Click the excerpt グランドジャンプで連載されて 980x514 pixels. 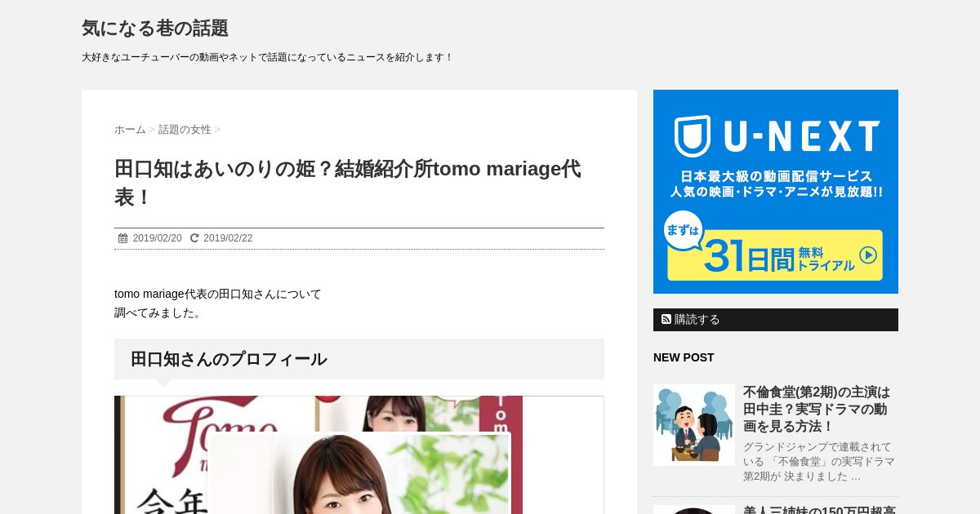tap(819, 461)
